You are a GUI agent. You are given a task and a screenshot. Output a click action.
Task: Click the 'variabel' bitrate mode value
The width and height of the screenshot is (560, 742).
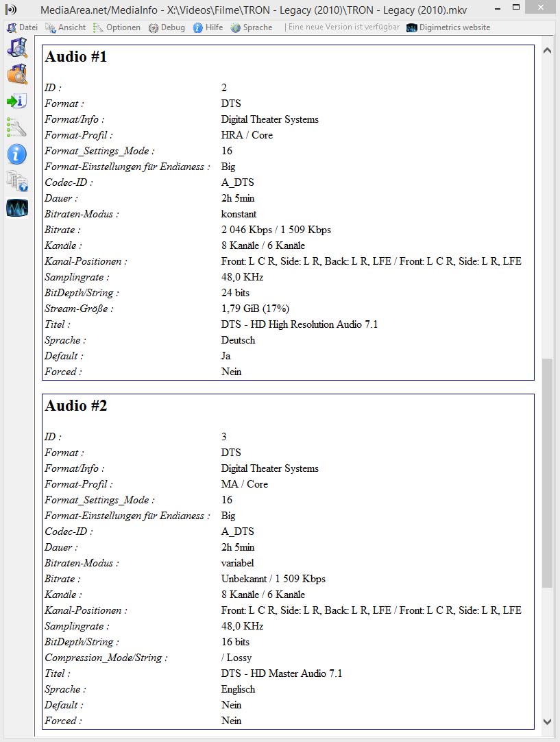(237, 563)
